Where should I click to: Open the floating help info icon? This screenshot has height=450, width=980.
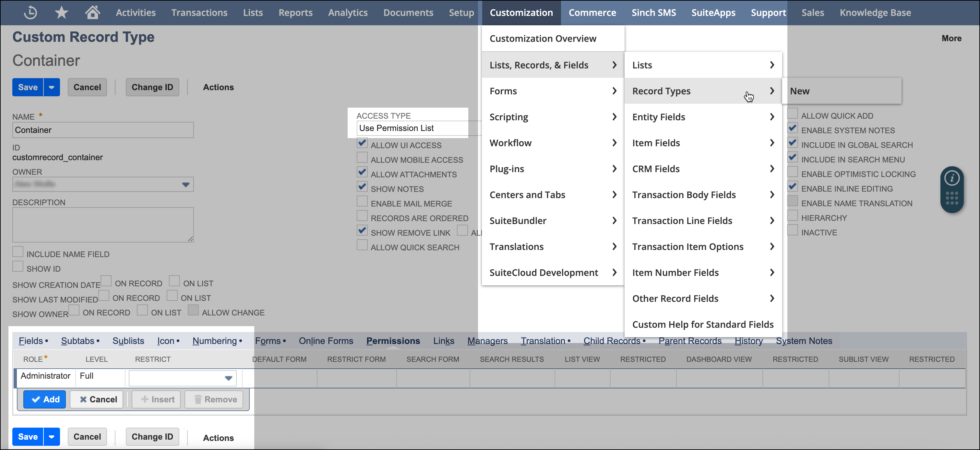pyautogui.click(x=951, y=178)
